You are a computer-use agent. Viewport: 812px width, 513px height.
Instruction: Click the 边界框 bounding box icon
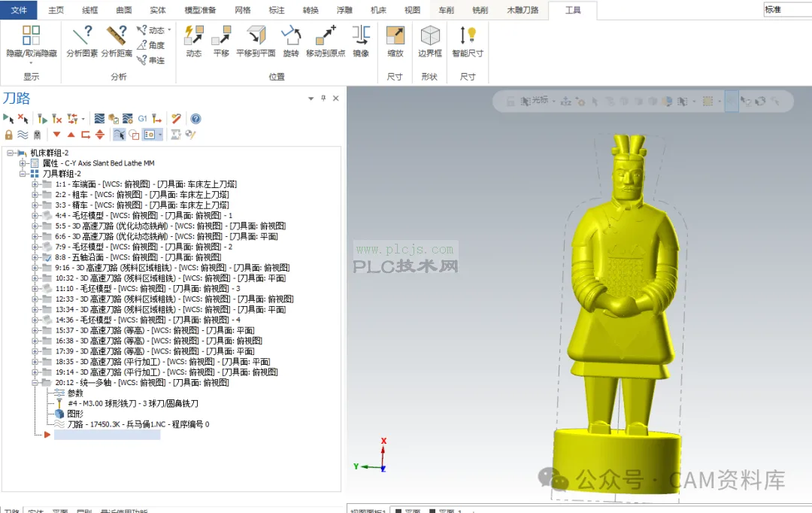click(x=430, y=41)
